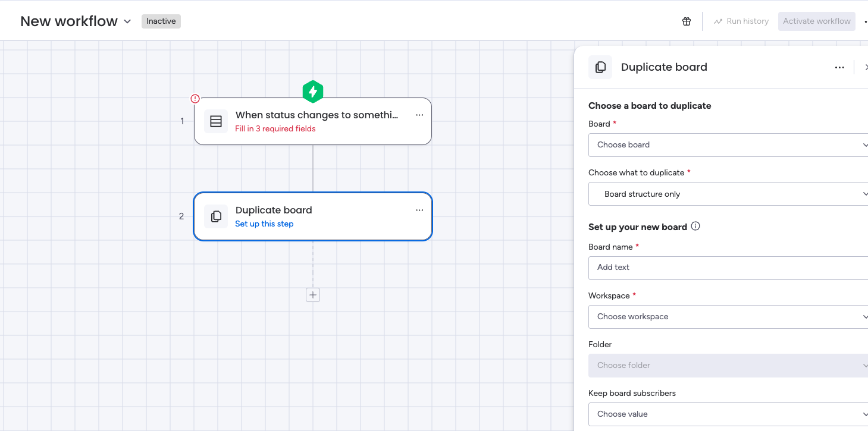Click the gift icon in header
Viewport: 868px width, 431px height.
point(687,21)
